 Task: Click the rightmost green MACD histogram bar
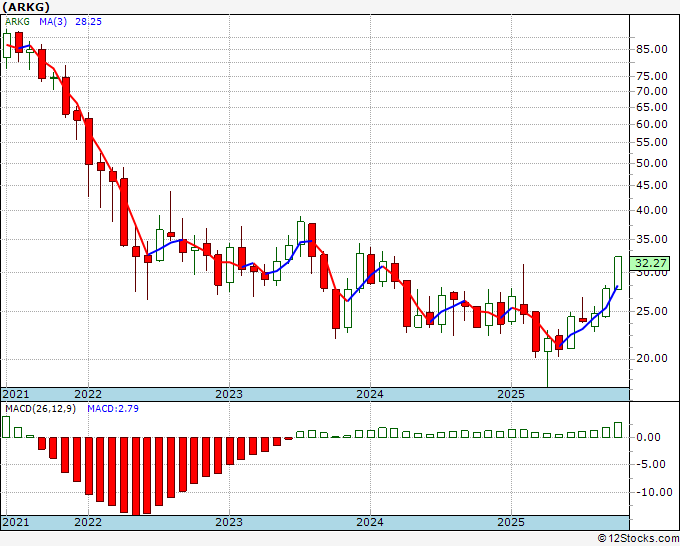(618, 430)
